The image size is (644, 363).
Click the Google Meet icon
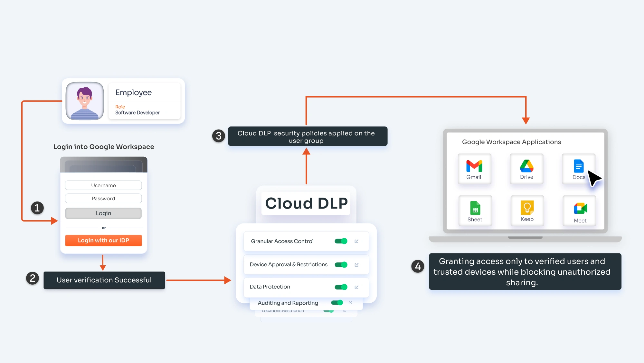coord(579,211)
